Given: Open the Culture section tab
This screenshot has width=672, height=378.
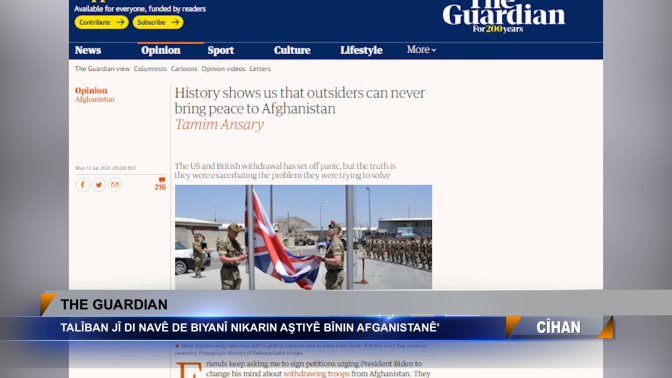Looking at the screenshot, I should (292, 50).
